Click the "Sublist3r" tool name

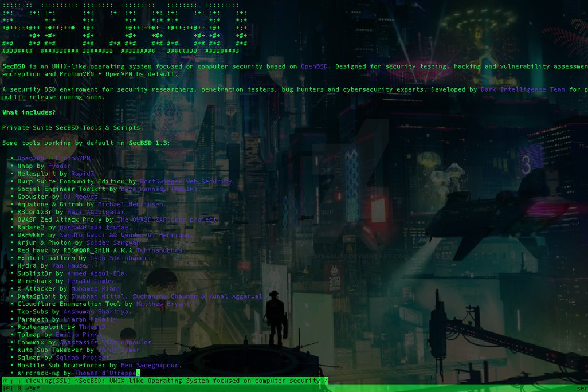35,273
